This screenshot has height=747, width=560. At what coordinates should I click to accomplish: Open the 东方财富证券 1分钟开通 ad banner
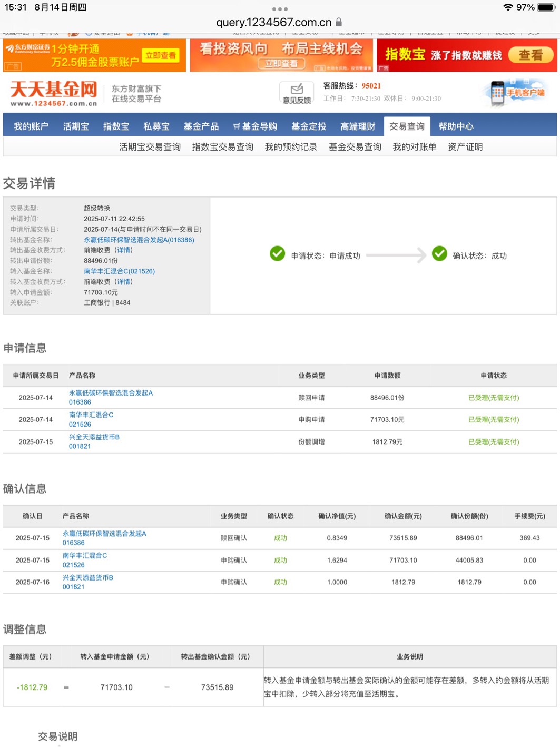pyautogui.click(x=94, y=55)
